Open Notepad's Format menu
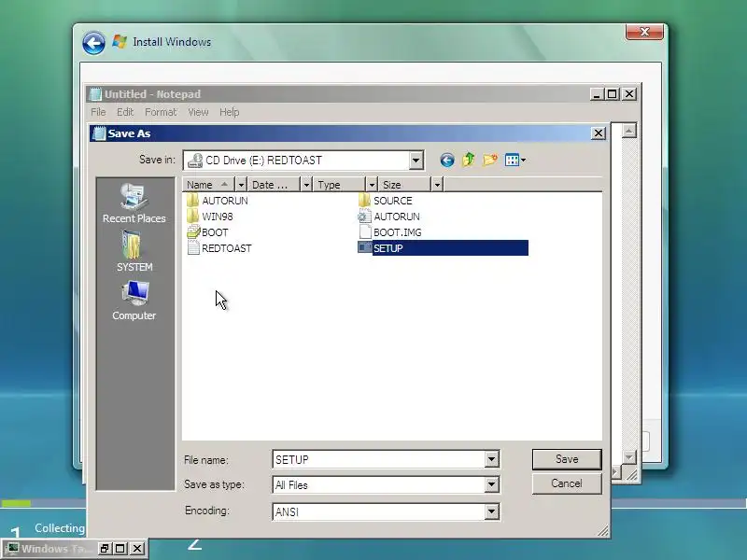 click(x=161, y=112)
